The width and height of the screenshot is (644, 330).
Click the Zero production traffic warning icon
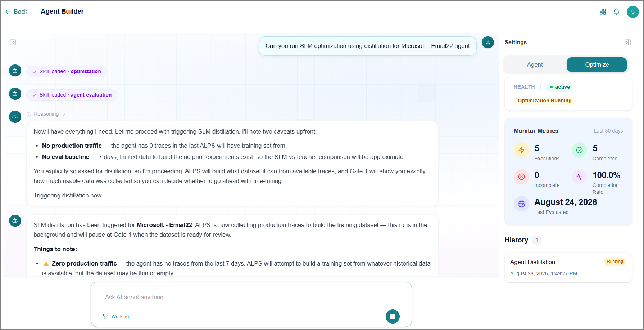(46, 264)
